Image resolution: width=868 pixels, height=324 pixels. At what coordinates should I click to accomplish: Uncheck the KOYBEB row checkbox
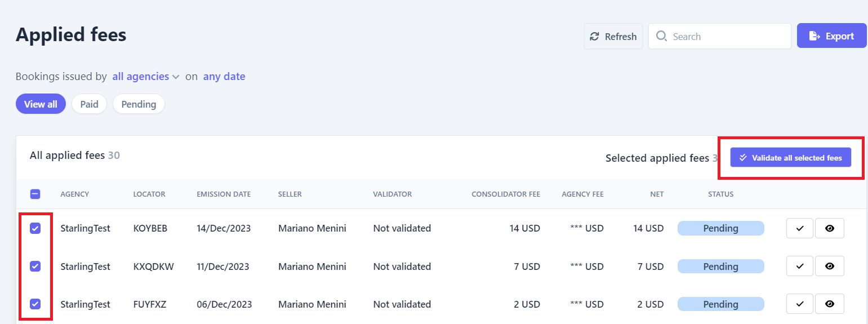pyautogui.click(x=35, y=228)
